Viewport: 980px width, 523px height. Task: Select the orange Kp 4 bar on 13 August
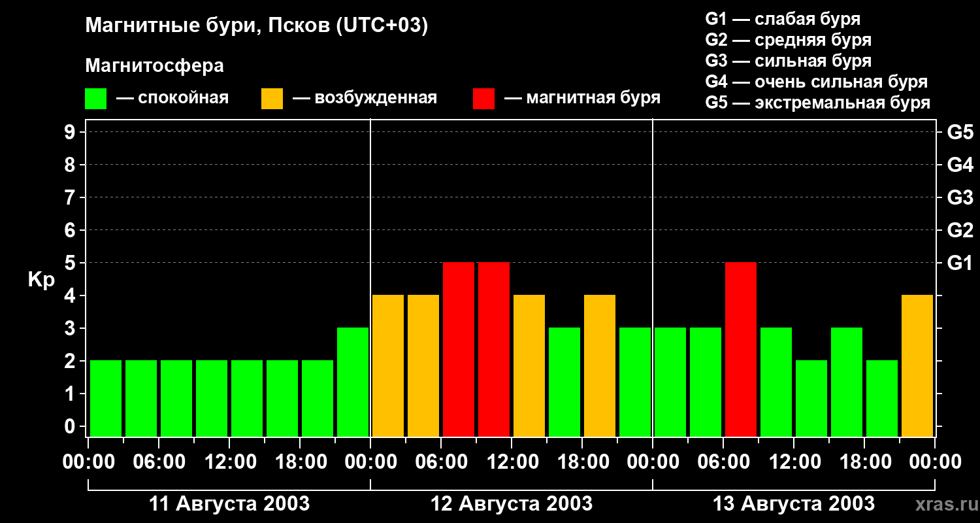click(917, 365)
